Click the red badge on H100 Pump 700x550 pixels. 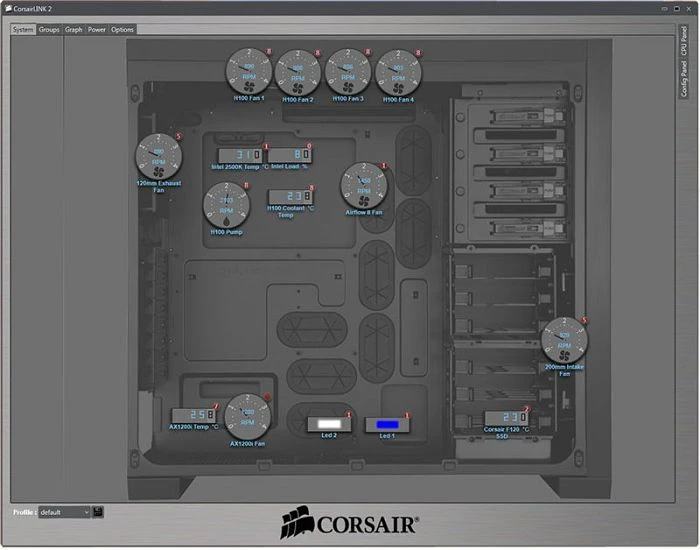[x=246, y=185]
